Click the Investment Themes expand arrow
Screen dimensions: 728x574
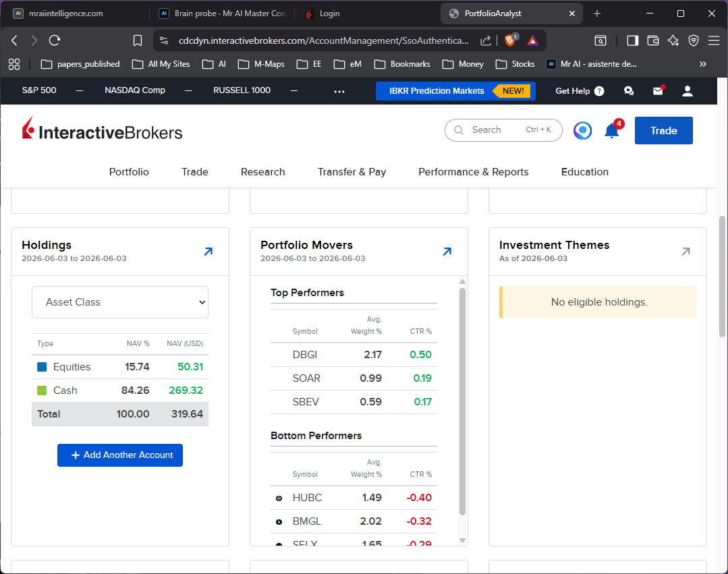tap(685, 252)
